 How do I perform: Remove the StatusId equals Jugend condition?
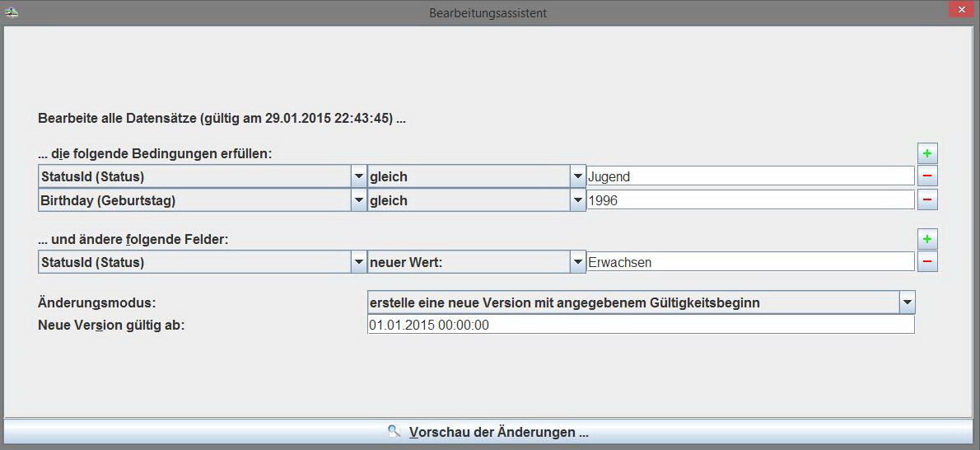tap(927, 176)
